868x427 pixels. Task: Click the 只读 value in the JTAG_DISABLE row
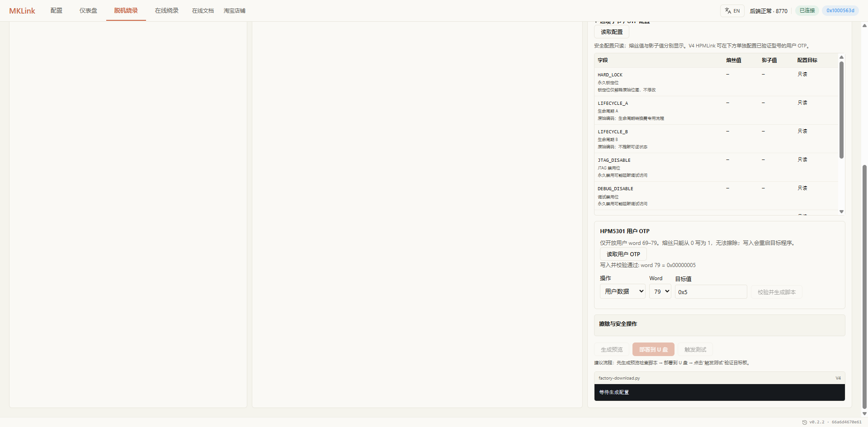pyautogui.click(x=802, y=160)
